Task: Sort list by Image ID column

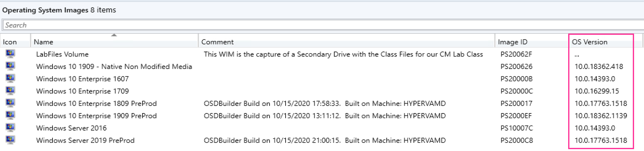Action: point(513,42)
